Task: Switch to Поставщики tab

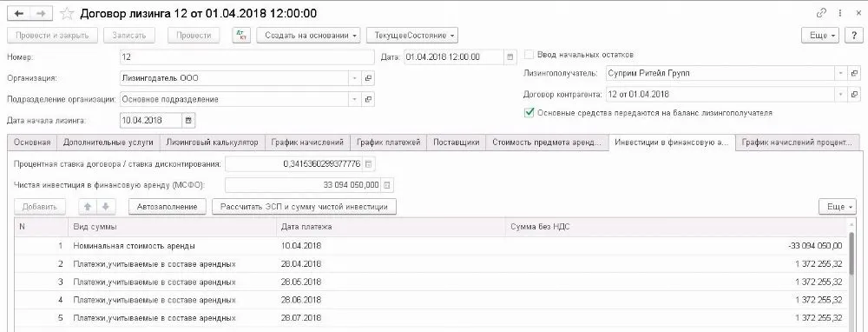Action: [x=457, y=143]
